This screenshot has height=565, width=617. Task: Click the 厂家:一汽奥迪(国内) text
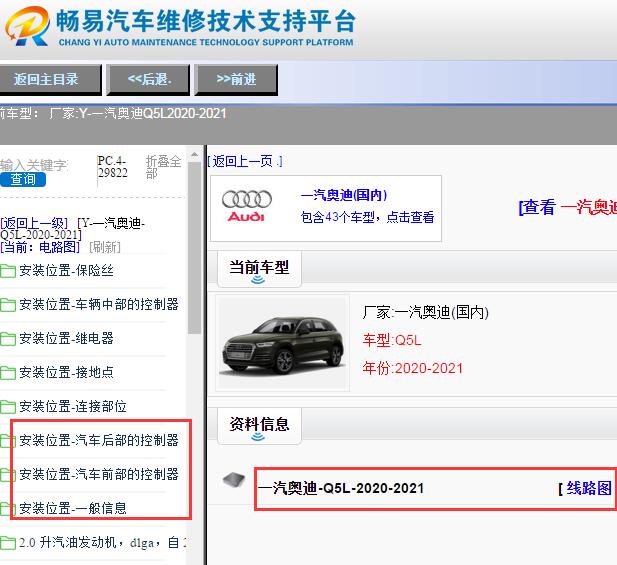point(426,312)
